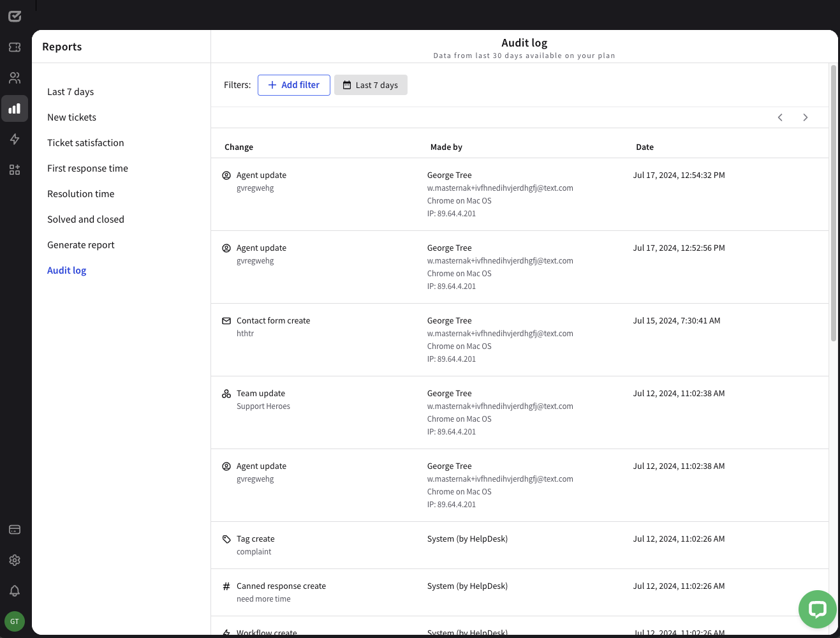Open notifications with the bell icon
The width and height of the screenshot is (840, 638).
coord(15,590)
